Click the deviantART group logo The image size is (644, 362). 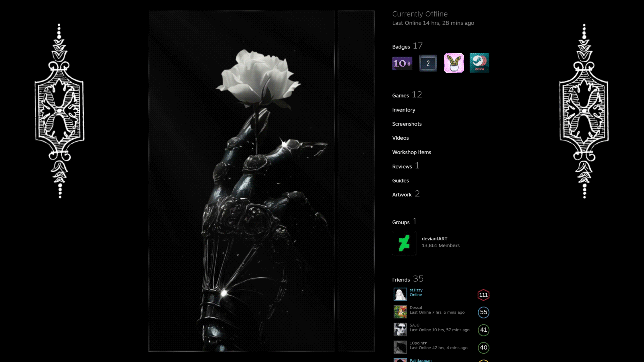(x=404, y=243)
